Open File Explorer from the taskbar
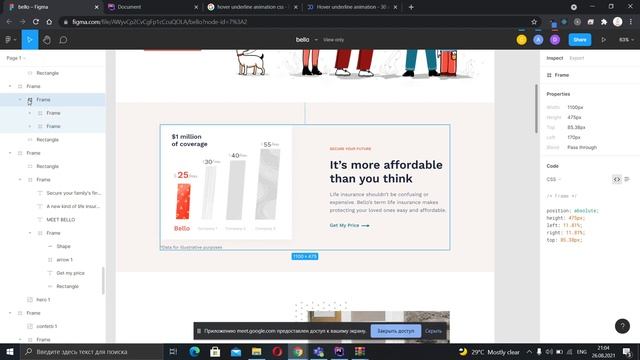This screenshot has height=360, width=640. 256,351
